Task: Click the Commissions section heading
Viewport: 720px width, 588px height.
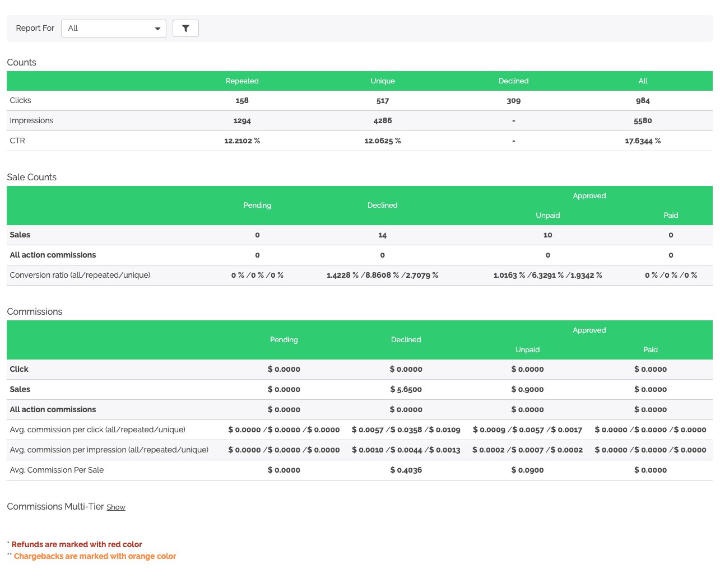Action: [x=35, y=311]
